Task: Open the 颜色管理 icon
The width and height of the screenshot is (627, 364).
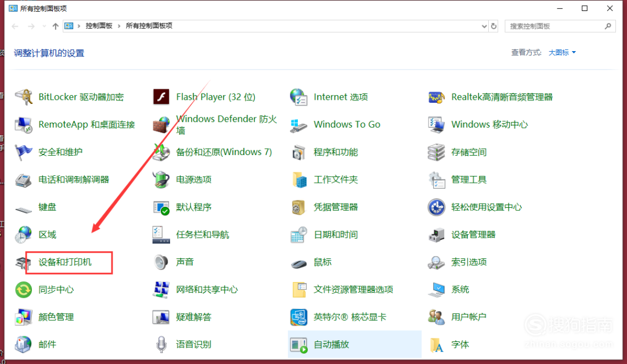Action: coord(24,317)
